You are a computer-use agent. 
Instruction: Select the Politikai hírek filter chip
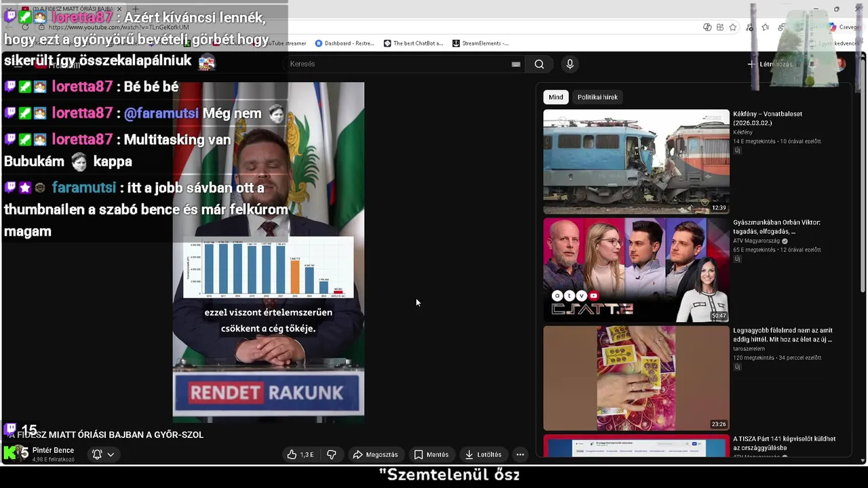[597, 97]
